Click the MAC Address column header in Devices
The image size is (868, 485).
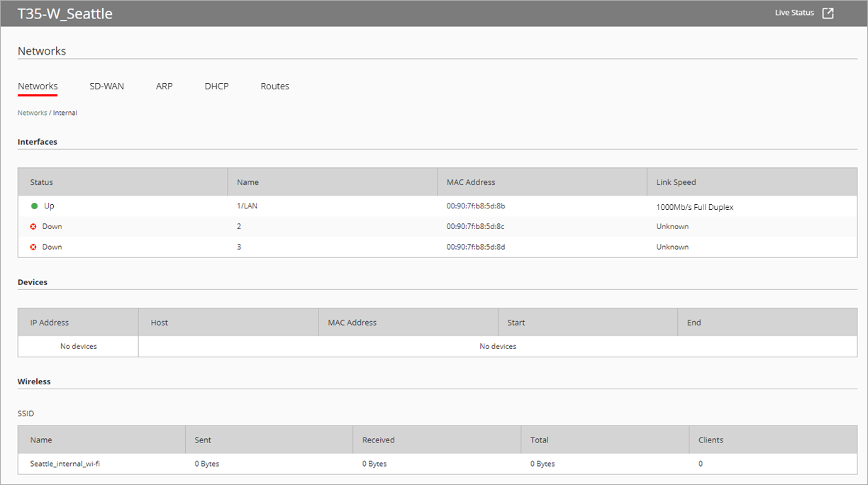(x=352, y=322)
